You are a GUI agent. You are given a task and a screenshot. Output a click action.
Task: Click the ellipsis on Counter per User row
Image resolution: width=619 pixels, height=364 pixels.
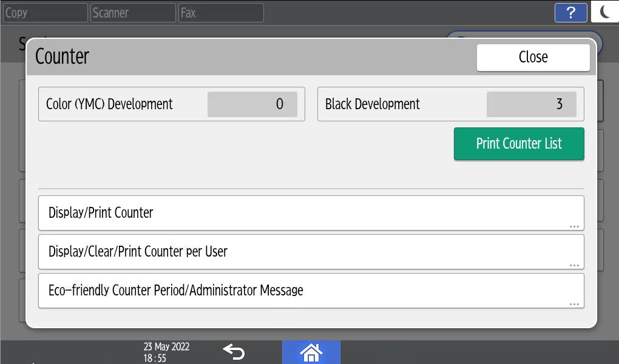[x=573, y=265]
